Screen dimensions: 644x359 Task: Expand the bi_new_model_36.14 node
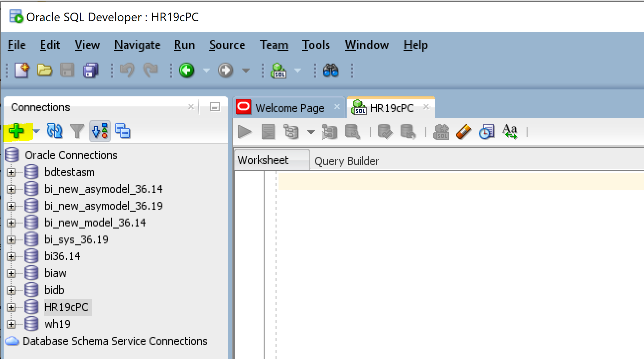[11, 223]
